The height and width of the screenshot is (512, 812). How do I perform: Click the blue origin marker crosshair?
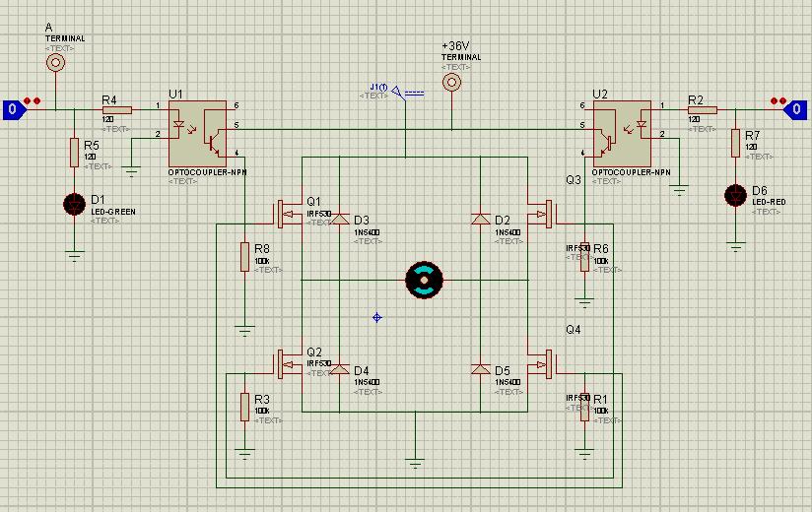tap(377, 318)
